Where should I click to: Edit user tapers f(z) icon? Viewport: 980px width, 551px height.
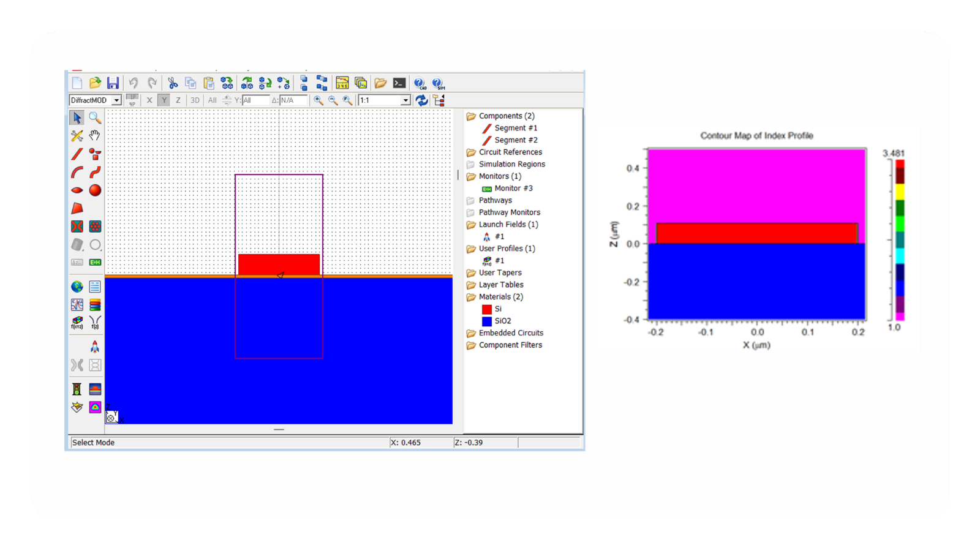[95, 323]
